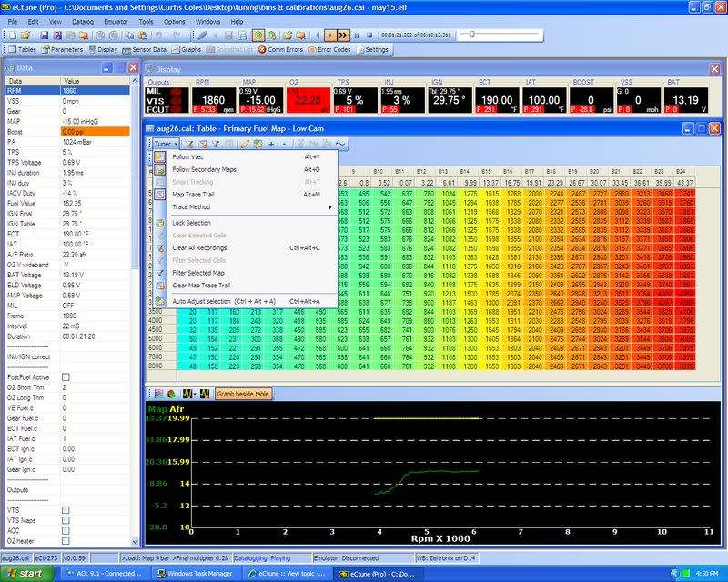Image resolution: width=728 pixels, height=582 pixels.
Task: Choose Filter Selected Map menu entry
Action: tap(245, 273)
